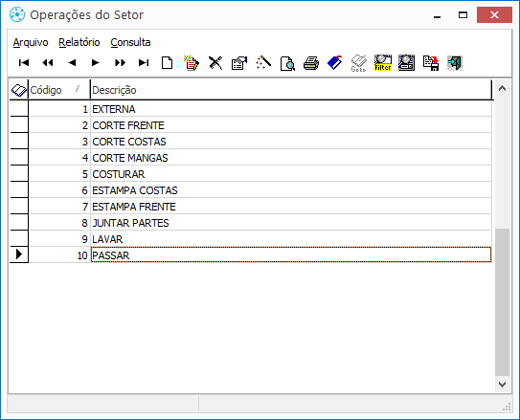
Task: Click the new blank record icon
Action: tap(168, 62)
